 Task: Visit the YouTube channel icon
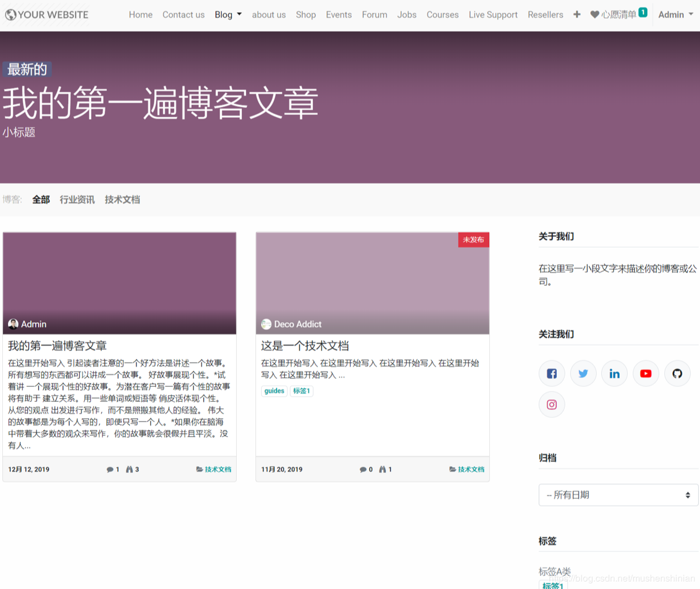click(x=646, y=374)
